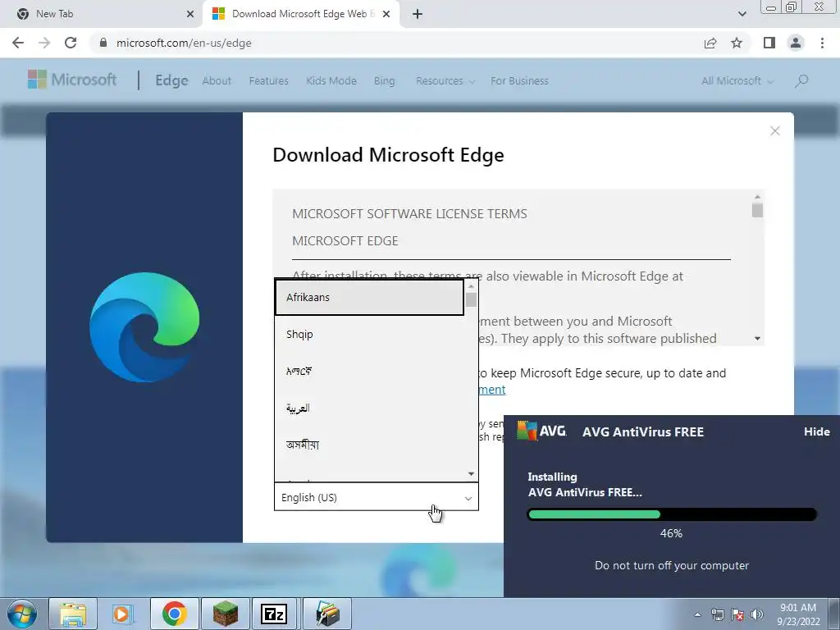Click the Microsoft logo
The width and height of the screenshot is (840, 630).
pyautogui.click(x=72, y=80)
